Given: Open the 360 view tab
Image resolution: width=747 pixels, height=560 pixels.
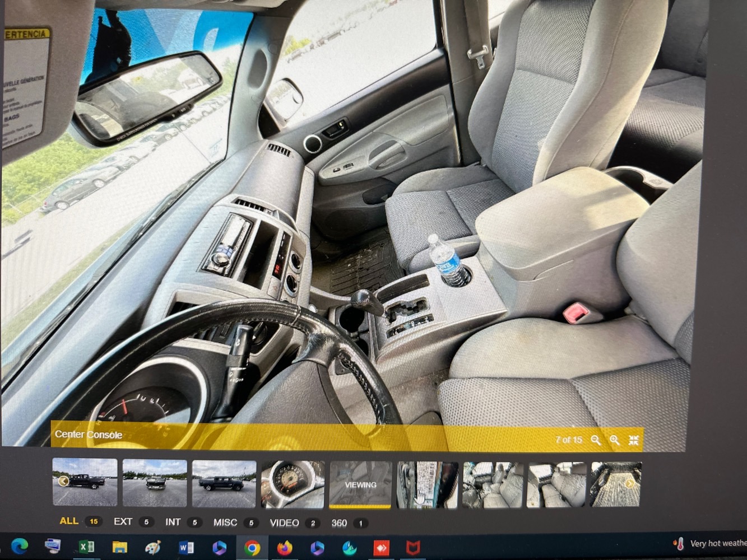Looking at the screenshot, I should pos(349,523).
